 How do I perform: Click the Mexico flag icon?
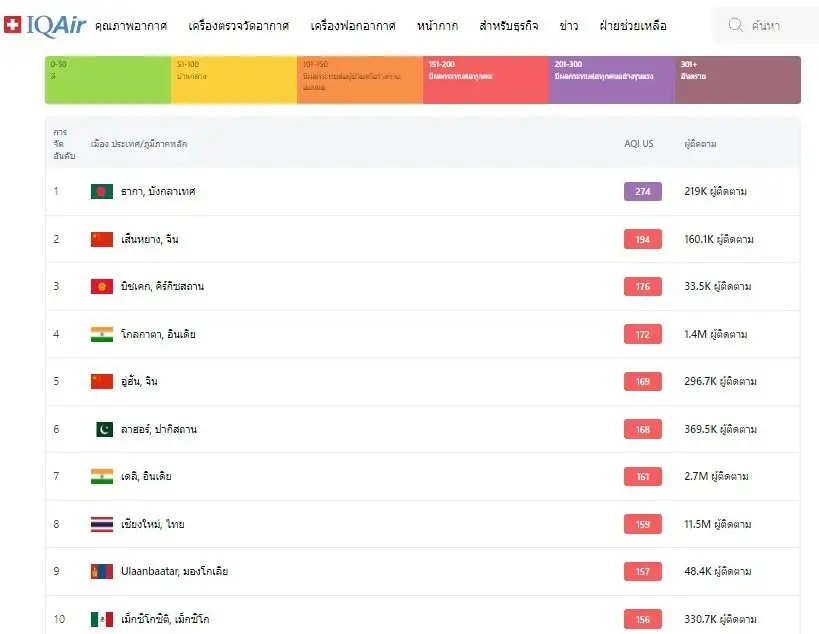pos(102,619)
